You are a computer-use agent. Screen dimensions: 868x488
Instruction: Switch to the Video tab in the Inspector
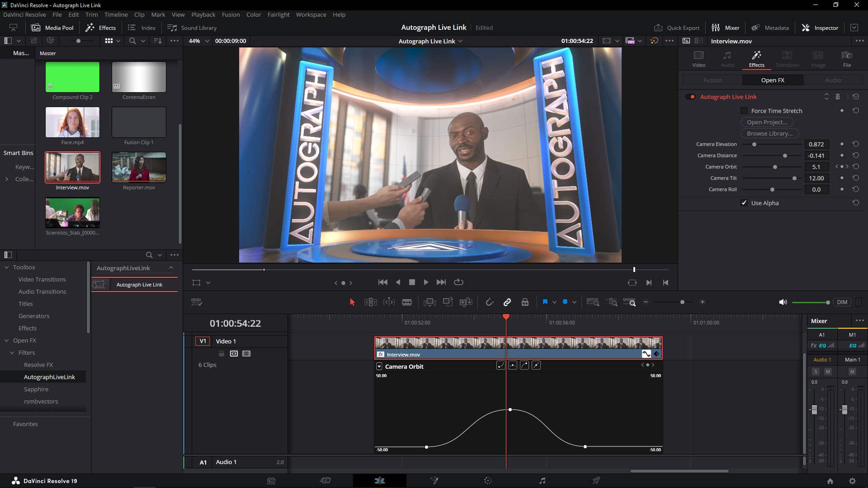coord(698,59)
